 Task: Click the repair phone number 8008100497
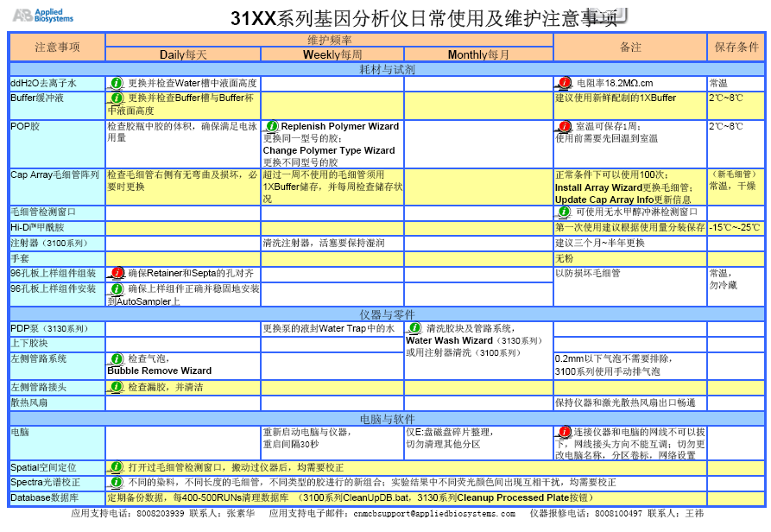[x=618, y=513]
